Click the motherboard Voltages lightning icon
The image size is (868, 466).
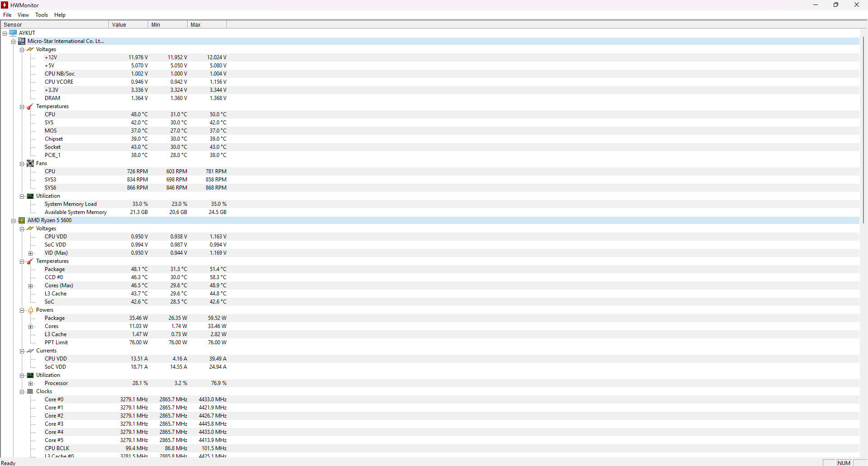pos(30,49)
